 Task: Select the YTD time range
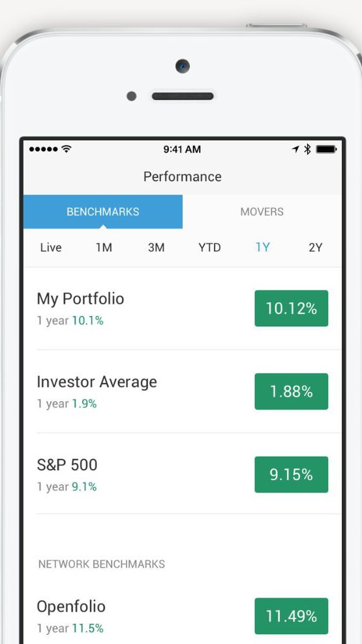point(209,248)
